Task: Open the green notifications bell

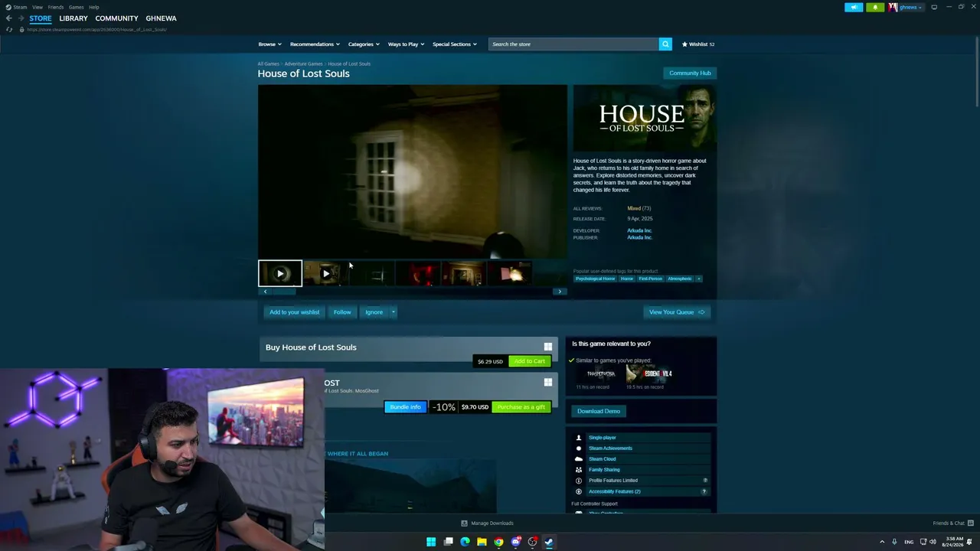Action: click(875, 7)
